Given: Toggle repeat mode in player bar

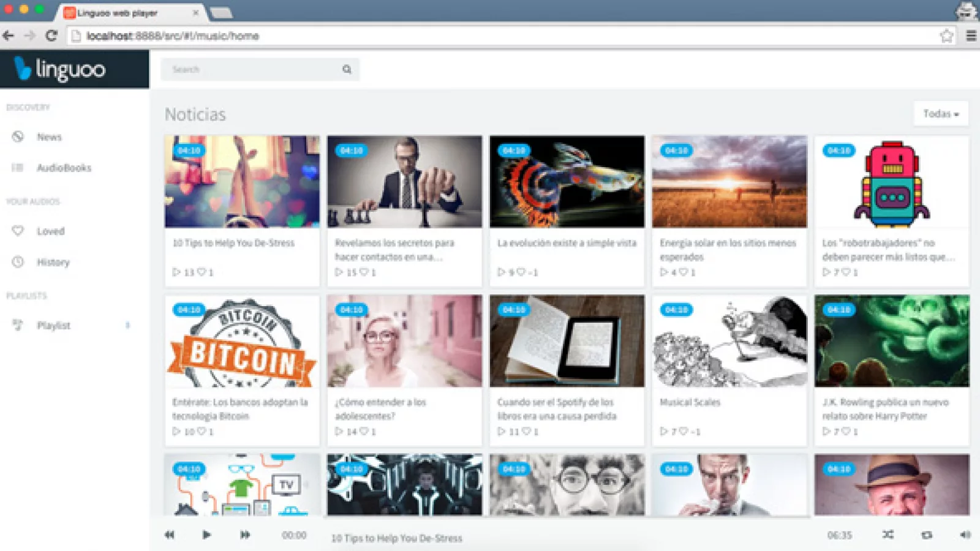Looking at the screenshot, I should [927, 534].
